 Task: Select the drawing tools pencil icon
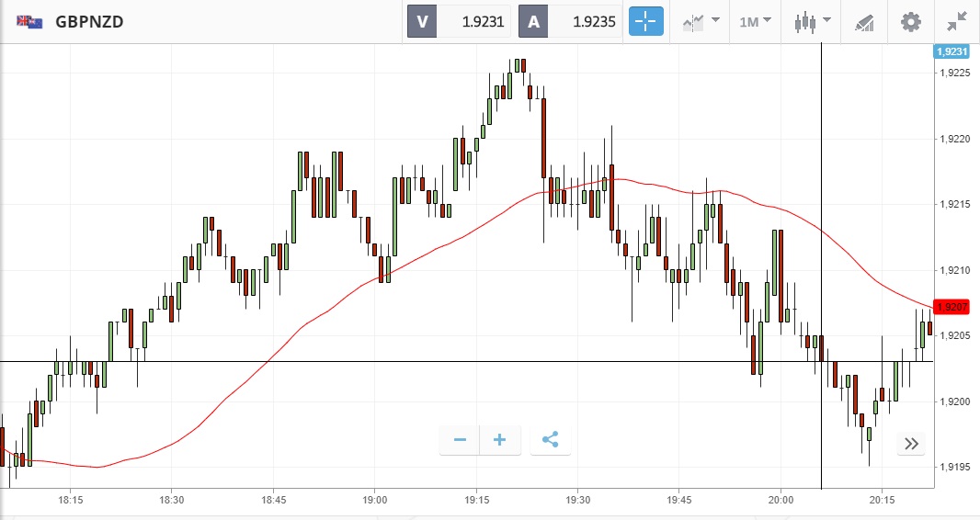pyautogui.click(x=864, y=21)
